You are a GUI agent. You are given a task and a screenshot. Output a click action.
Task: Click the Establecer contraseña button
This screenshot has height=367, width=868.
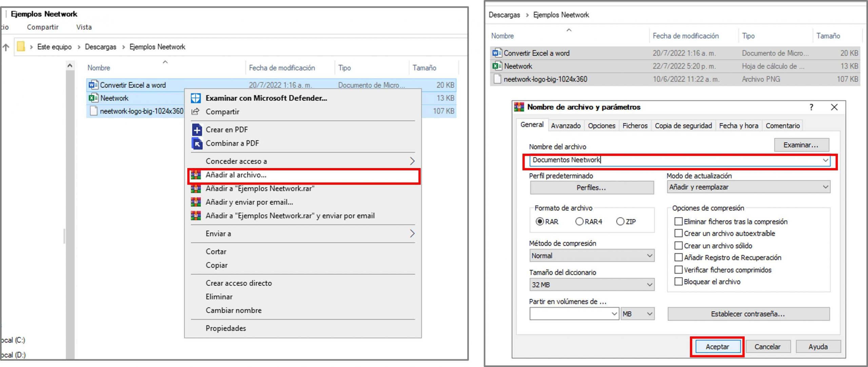749,314
